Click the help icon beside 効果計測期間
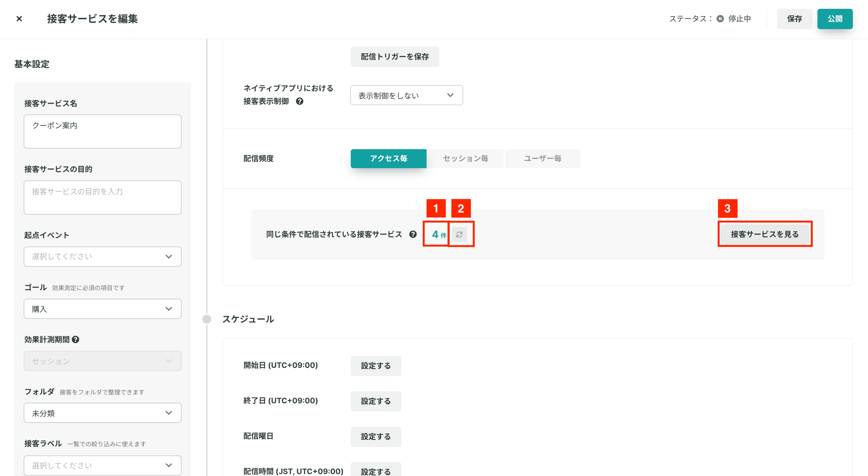The image size is (868, 476). click(76, 339)
